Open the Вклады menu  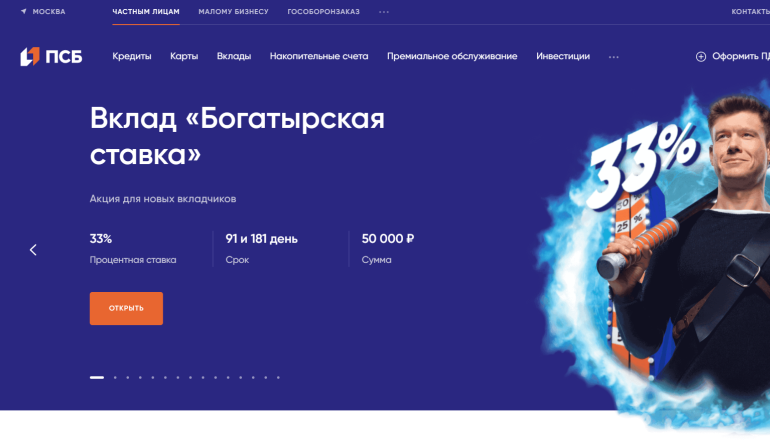(x=234, y=56)
